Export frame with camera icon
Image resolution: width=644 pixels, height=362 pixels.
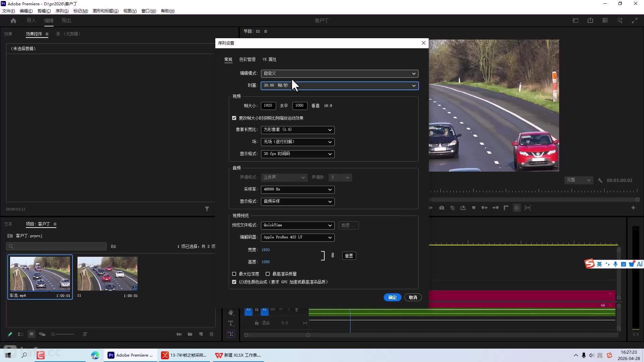(442, 208)
